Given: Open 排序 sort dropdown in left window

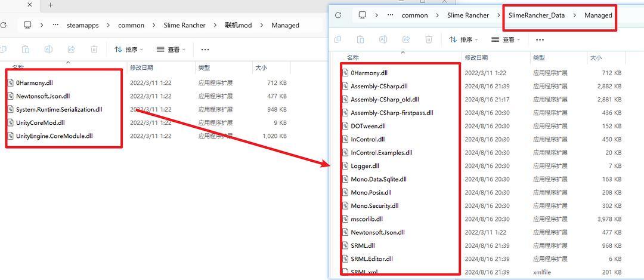Looking at the screenshot, I should coord(129,50).
